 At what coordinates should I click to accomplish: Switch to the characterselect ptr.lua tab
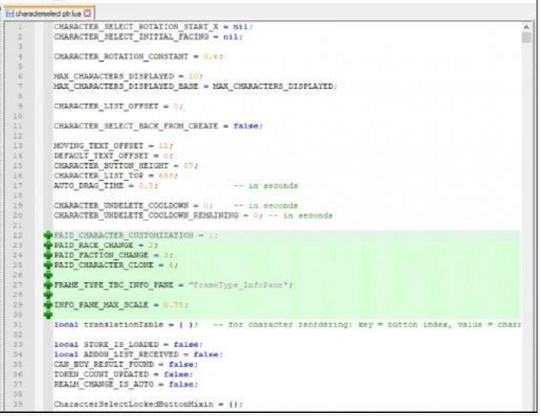[48, 14]
